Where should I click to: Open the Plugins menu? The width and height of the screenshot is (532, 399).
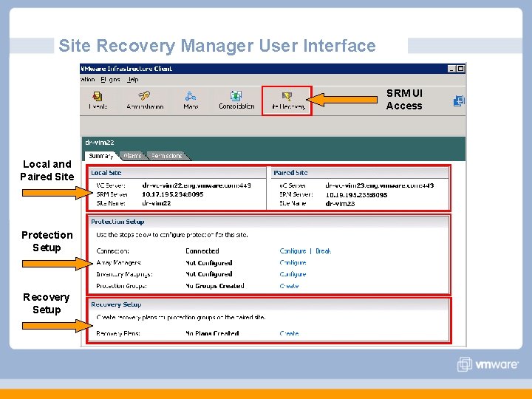pos(110,79)
